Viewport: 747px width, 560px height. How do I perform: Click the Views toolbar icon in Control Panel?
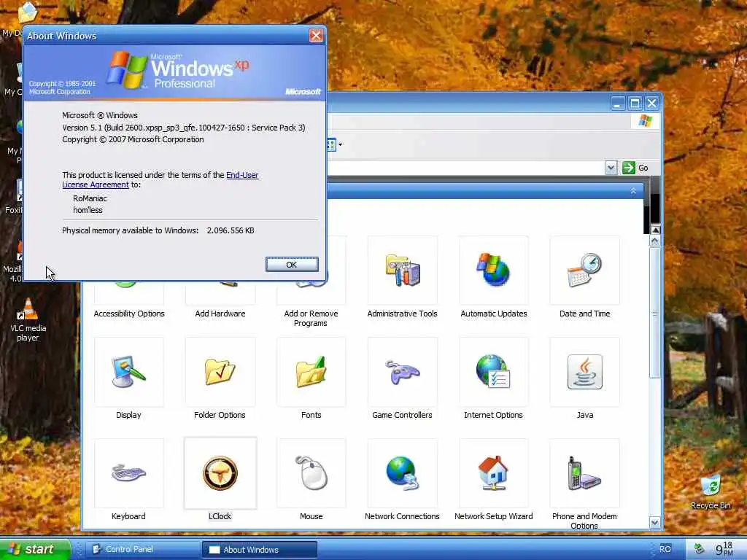click(x=333, y=145)
